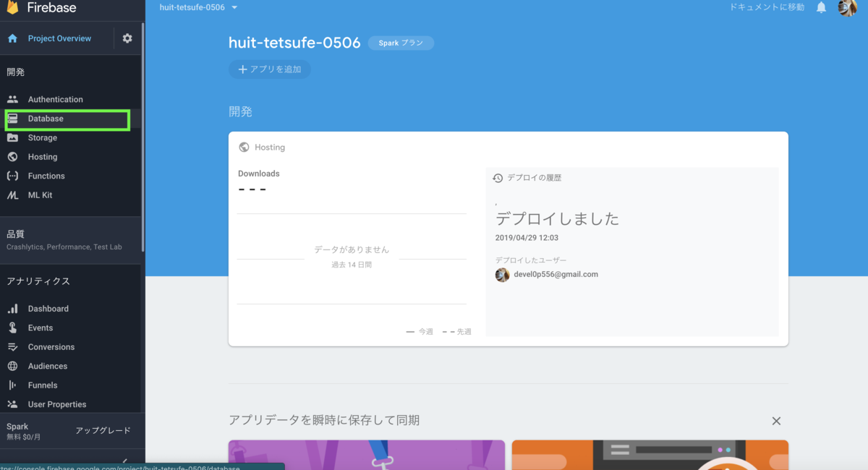The height and width of the screenshot is (470, 868).
Task: Click the Authentication people icon
Action: (12, 99)
